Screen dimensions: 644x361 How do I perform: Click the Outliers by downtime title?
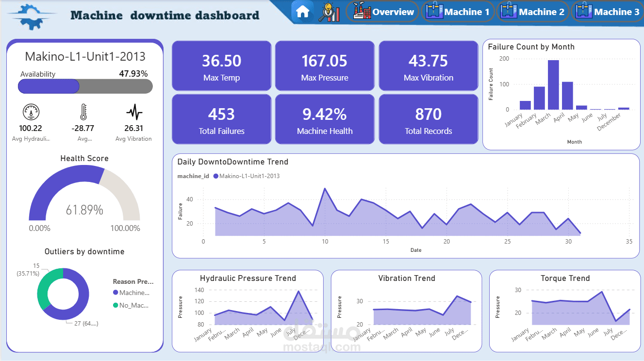(84, 252)
